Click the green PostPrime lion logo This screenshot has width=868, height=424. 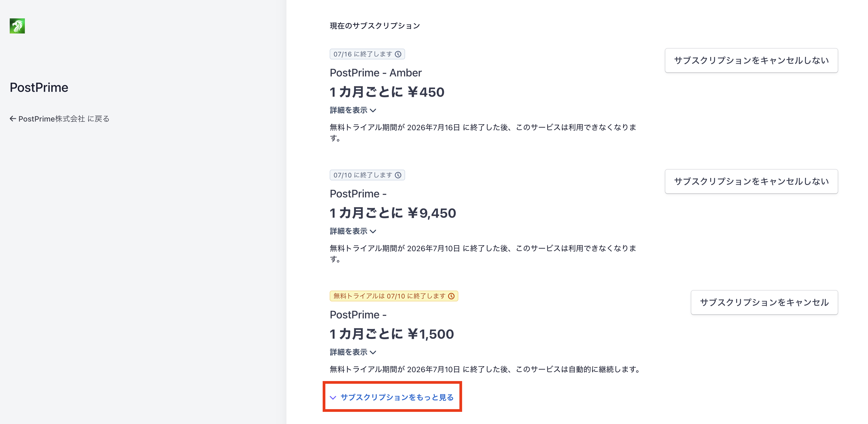[x=17, y=26]
